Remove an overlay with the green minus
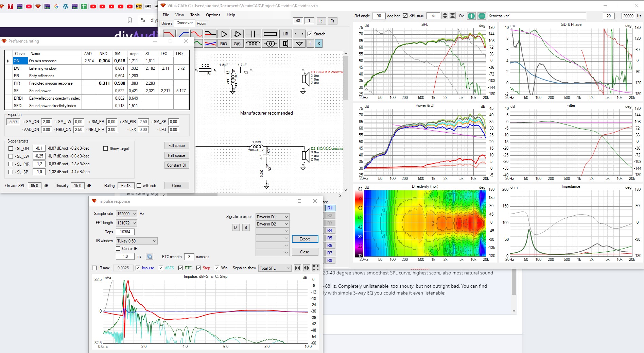Image resolution: width=644 pixels, height=353 pixels. point(482,16)
